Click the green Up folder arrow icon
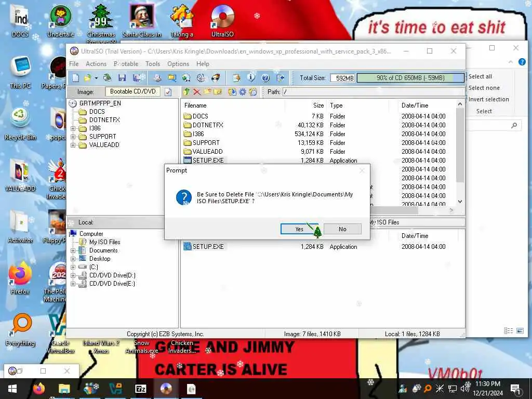Viewport: 532px width, 399px height. 186,91
